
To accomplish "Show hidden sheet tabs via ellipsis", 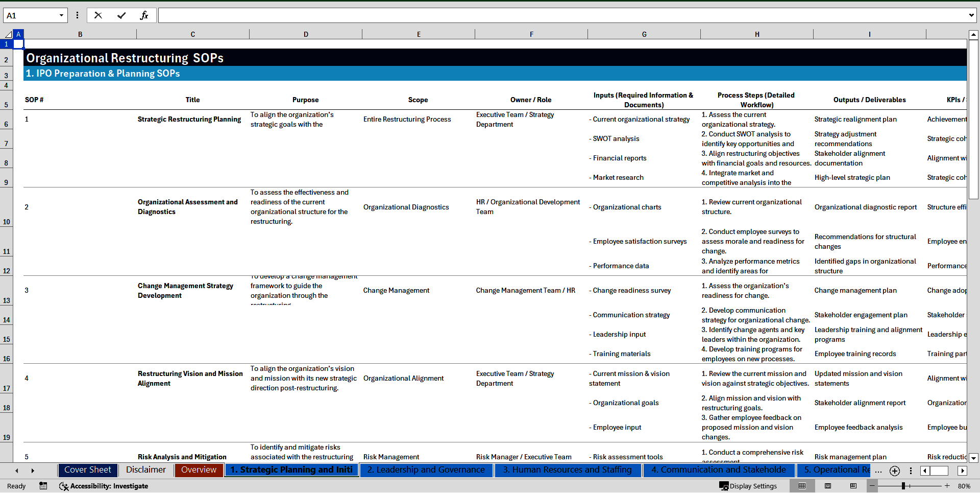I will tap(878, 471).
